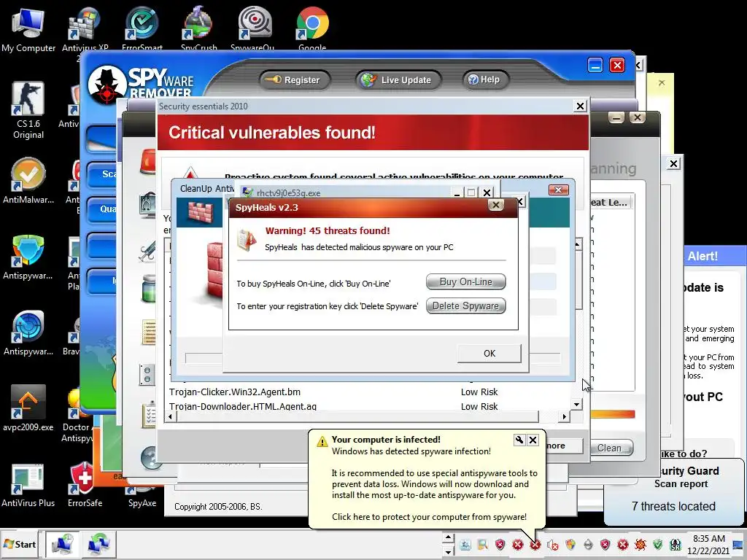Click the show desktop icon beside clock
Viewport: 747px width, 560px height.
pyautogui.click(x=739, y=544)
